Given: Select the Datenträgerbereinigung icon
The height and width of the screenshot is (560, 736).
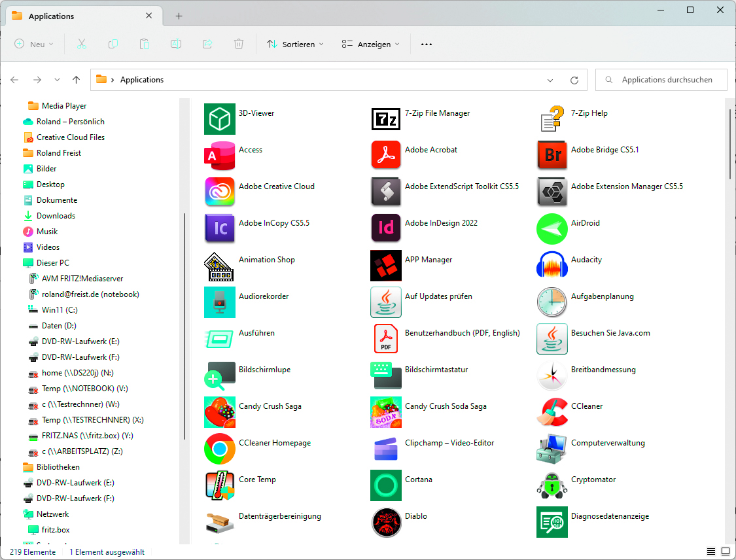Looking at the screenshot, I should [x=220, y=523].
